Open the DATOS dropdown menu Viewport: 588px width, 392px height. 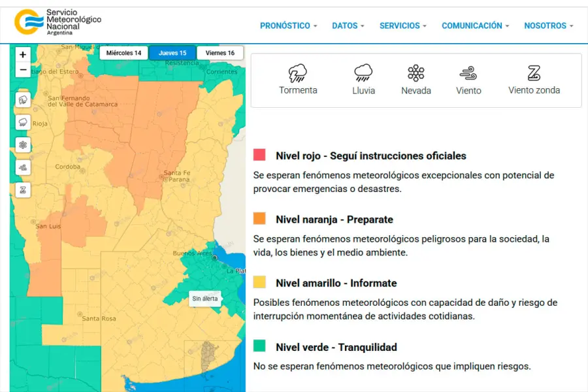348,26
